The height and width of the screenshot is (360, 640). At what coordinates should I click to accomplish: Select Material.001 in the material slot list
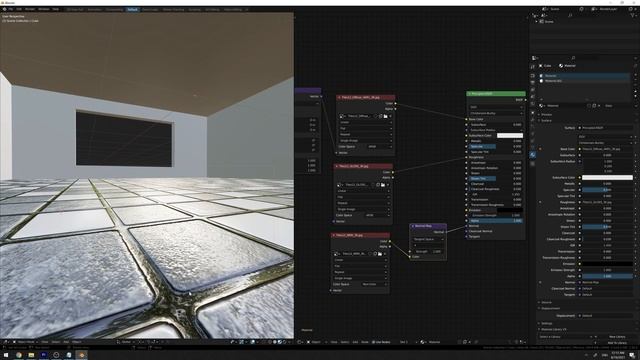pyautogui.click(x=584, y=81)
